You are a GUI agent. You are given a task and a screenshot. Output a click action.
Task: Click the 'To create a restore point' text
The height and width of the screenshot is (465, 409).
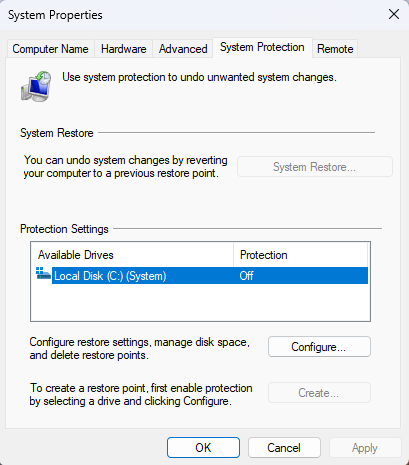click(x=141, y=394)
